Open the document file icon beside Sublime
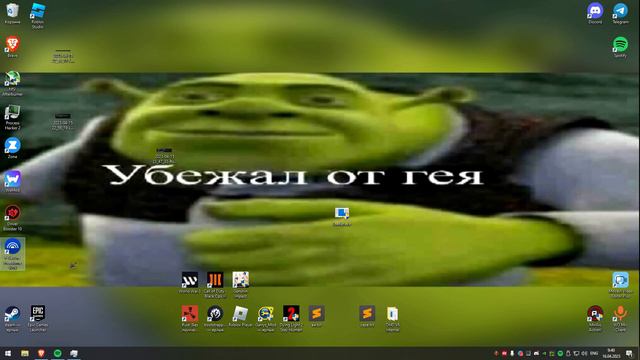Screen dimensions: 640x360 point(392,318)
